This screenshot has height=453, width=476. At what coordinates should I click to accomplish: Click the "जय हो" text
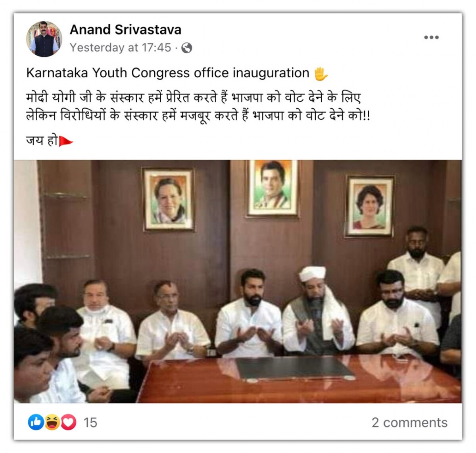click(x=42, y=140)
